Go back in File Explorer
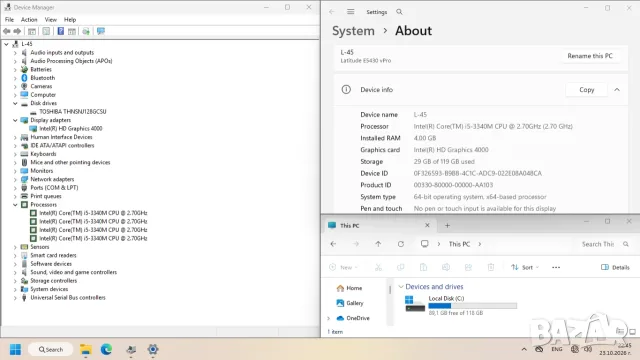This screenshot has height=360, width=640. pyautogui.click(x=333, y=244)
